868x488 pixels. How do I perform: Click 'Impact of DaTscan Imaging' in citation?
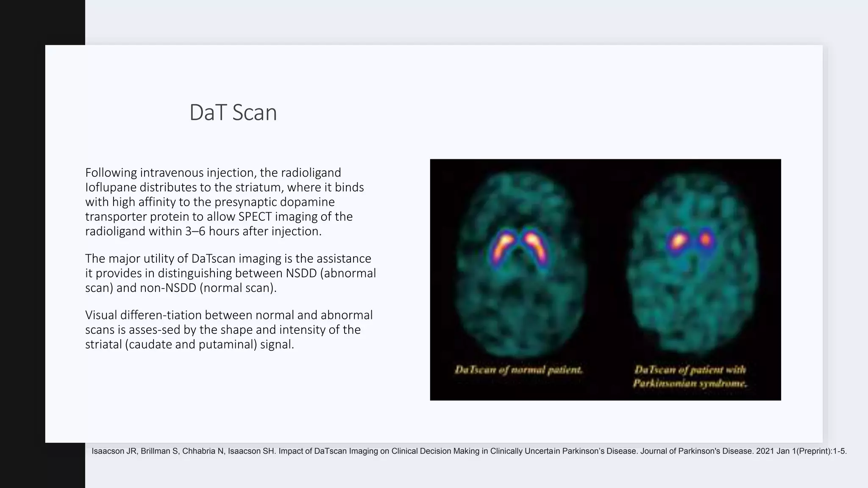click(x=328, y=451)
